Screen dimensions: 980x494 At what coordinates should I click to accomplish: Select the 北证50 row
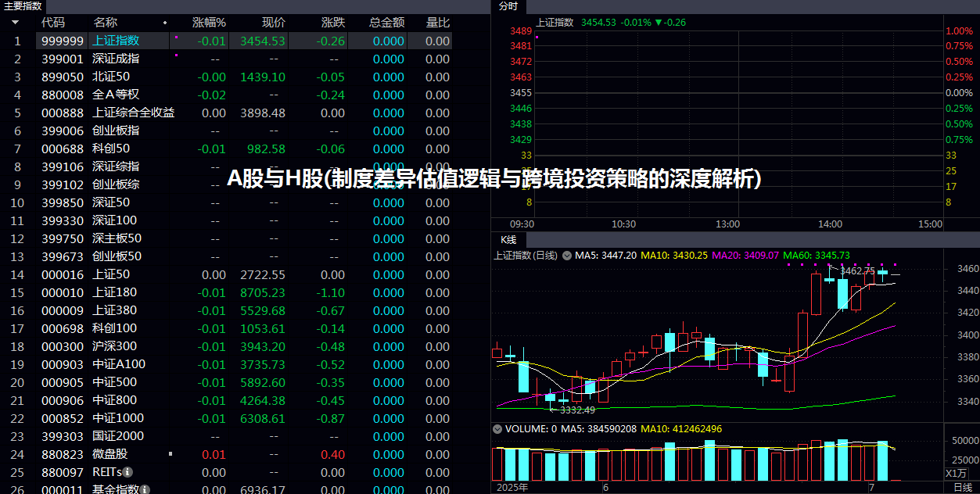[x=226, y=77]
